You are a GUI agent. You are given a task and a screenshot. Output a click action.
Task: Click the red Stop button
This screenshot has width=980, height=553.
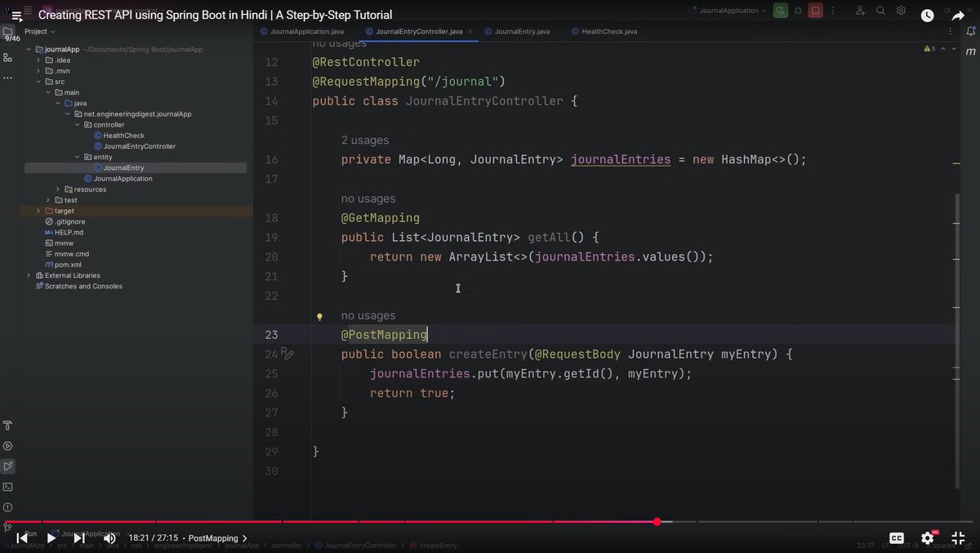pos(815,11)
